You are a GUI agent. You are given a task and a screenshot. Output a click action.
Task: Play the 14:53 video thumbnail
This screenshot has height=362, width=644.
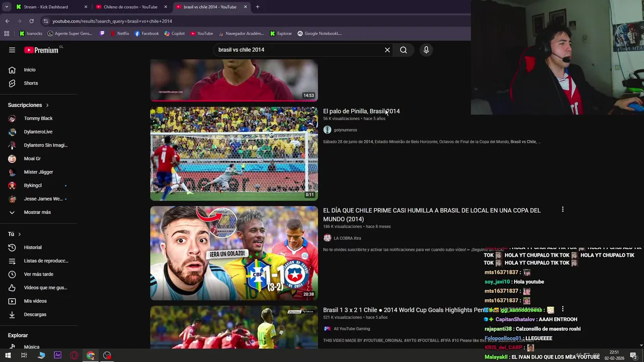click(x=234, y=80)
